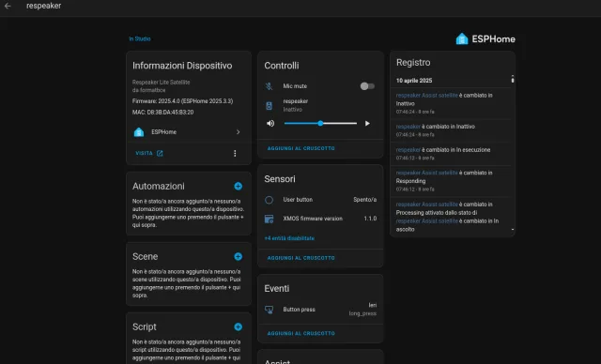Click AGGIUNGI AL CRUSCOTTO under Sensori
The width and height of the screenshot is (601, 364).
(x=300, y=258)
